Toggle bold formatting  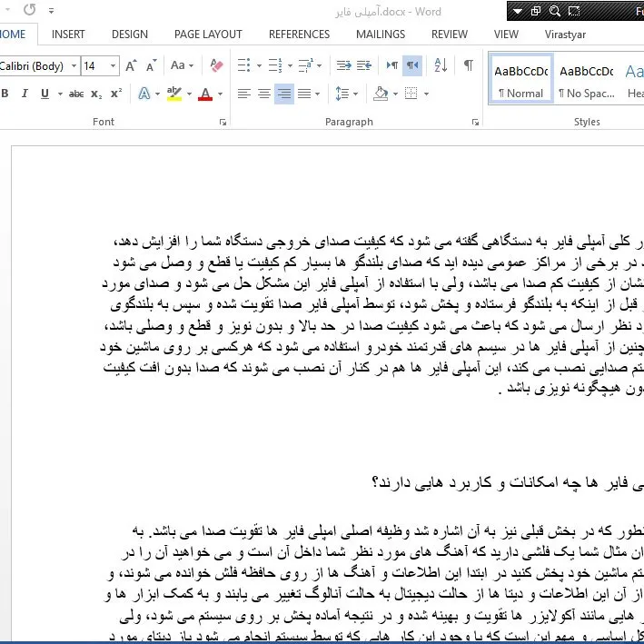5,94
